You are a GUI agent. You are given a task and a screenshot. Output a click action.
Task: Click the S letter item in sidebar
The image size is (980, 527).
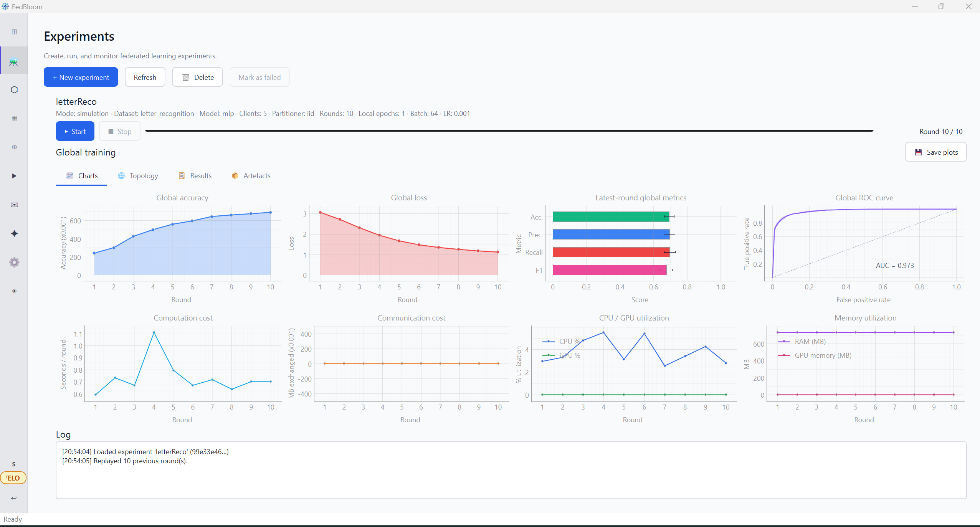14,464
